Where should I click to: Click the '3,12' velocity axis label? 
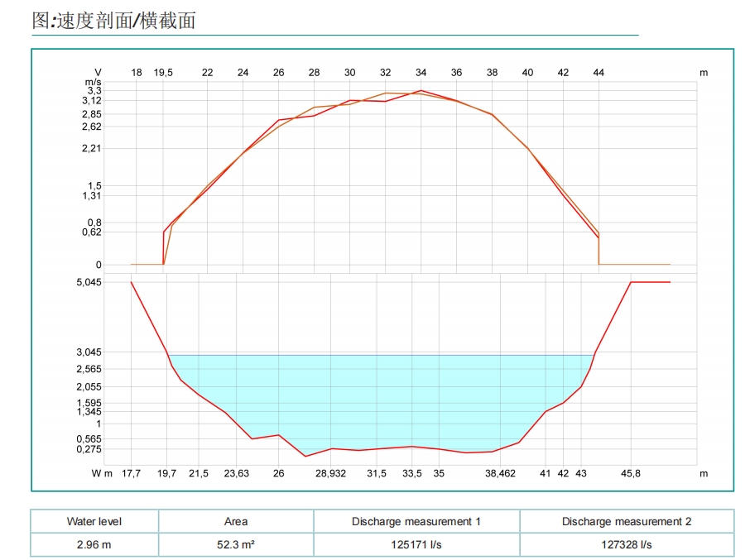point(92,100)
